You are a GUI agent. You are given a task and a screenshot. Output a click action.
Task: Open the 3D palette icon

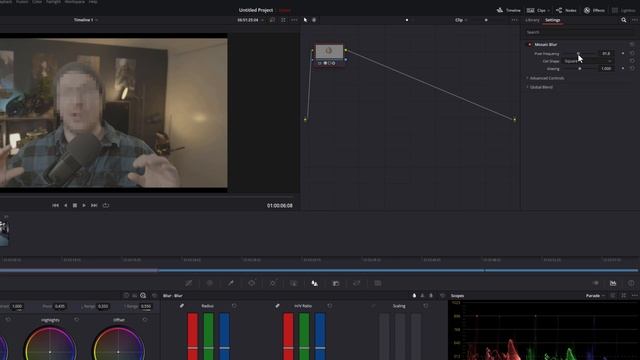click(378, 283)
